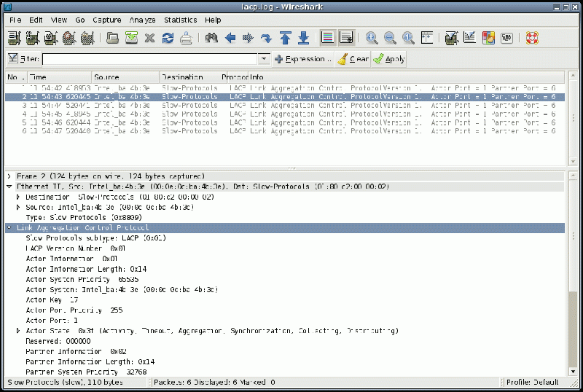Go to packet number icon

tap(266, 38)
